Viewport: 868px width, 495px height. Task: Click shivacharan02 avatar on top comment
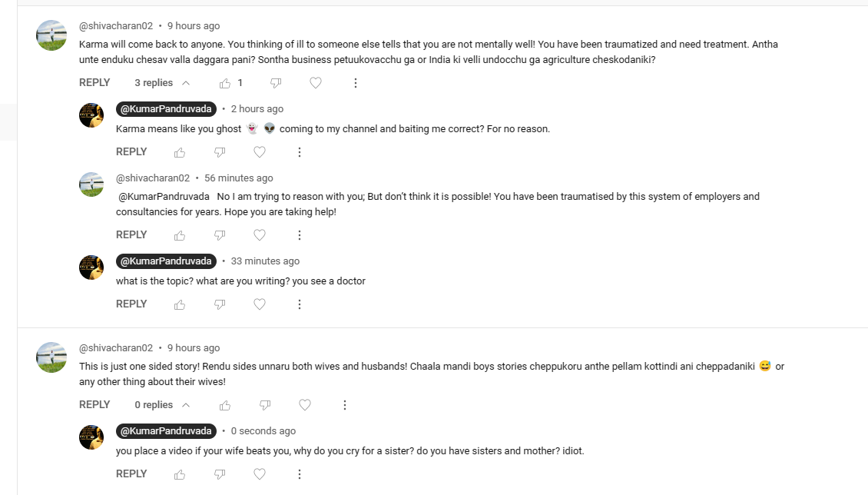point(51,35)
